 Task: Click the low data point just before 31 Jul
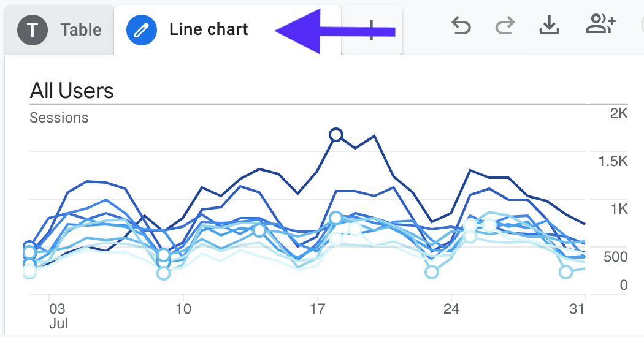(566, 271)
